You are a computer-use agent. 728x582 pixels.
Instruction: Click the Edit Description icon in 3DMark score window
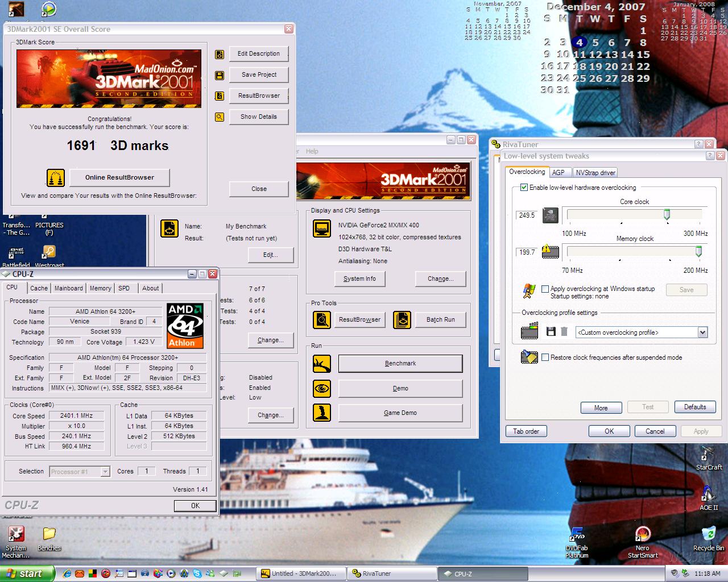coord(220,55)
